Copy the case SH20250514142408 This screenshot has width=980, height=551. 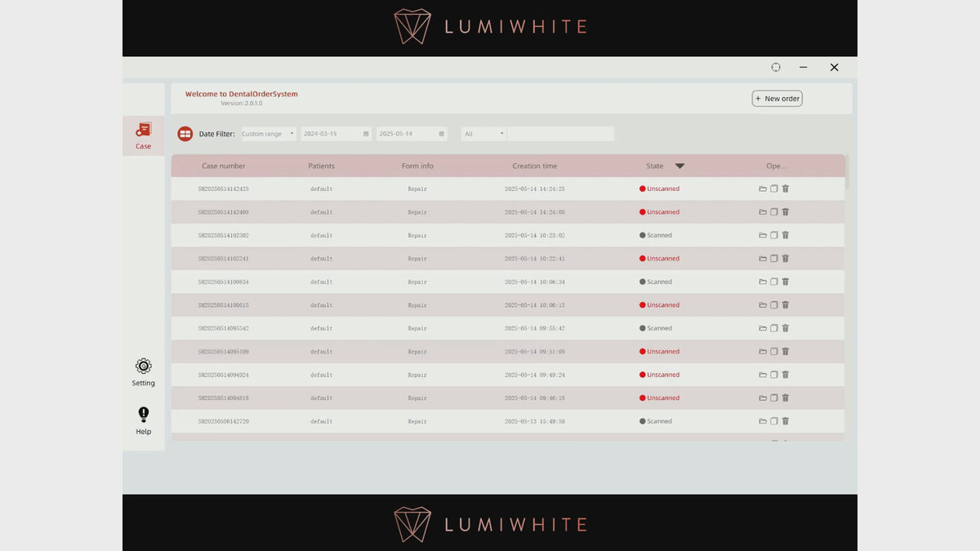[x=774, y=212]
